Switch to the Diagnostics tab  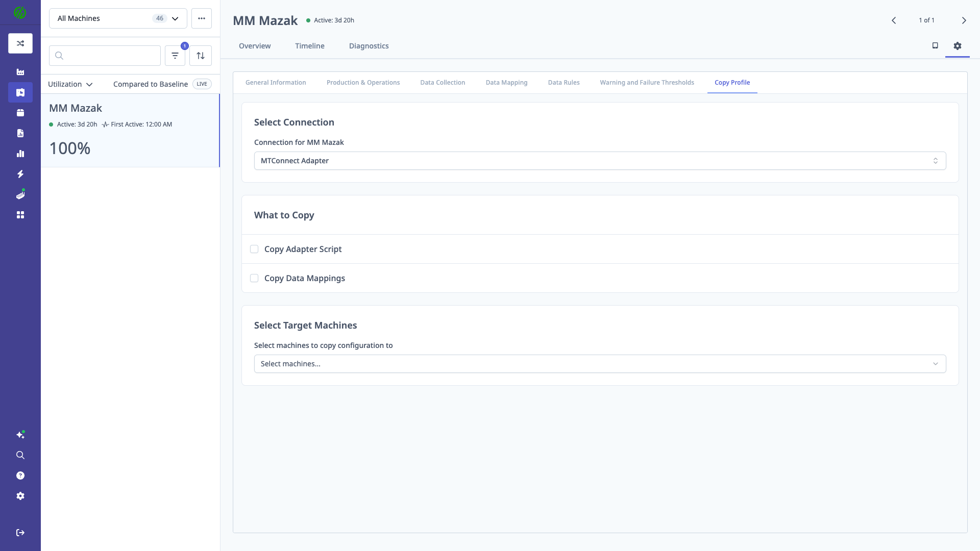369,46
